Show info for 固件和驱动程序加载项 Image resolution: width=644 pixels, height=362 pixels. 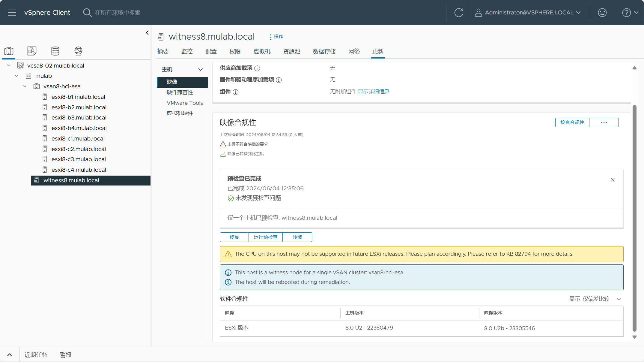(279, 80)
